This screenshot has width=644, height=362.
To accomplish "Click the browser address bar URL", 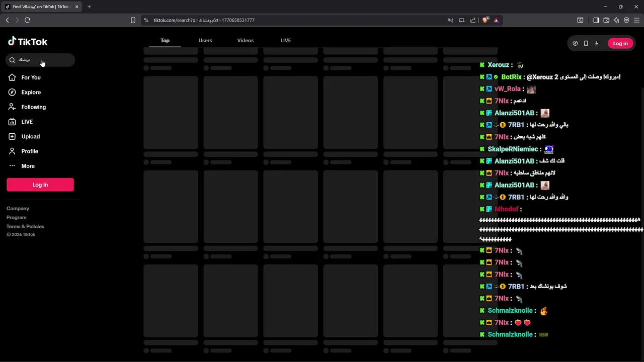I will point(204,20).
